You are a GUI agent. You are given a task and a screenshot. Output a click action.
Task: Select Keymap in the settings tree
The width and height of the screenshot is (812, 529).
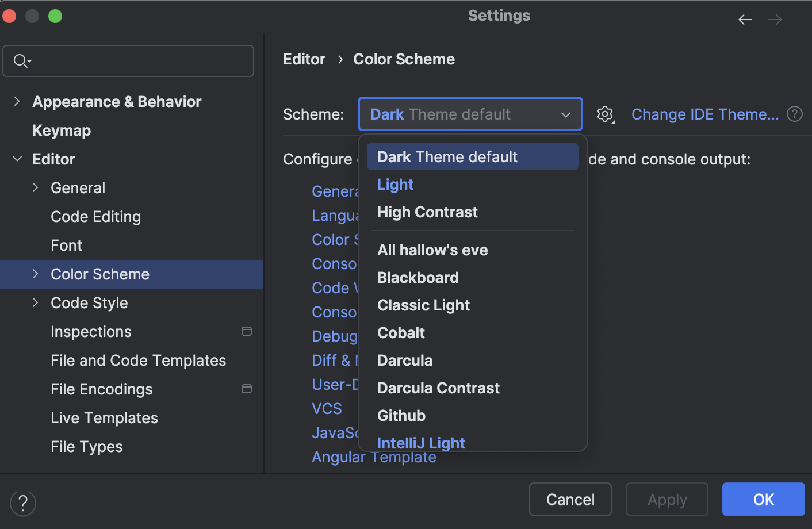click(x=62, y=130)
